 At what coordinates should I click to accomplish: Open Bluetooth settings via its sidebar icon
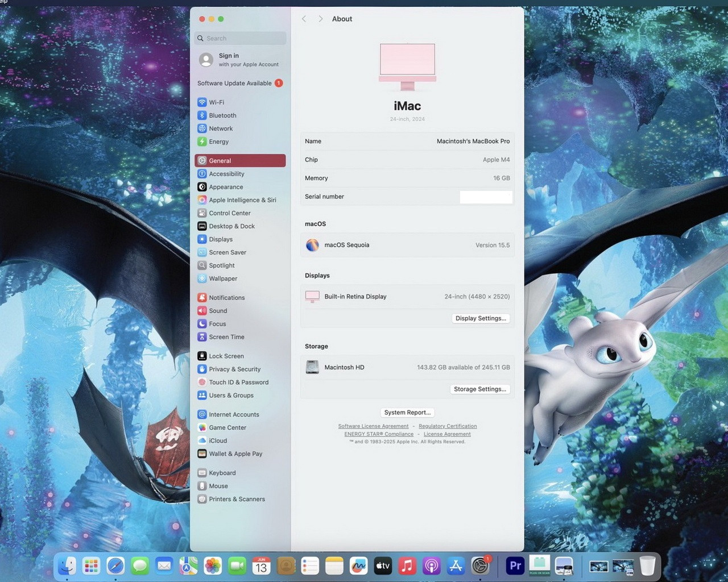(x=202, y=115)
